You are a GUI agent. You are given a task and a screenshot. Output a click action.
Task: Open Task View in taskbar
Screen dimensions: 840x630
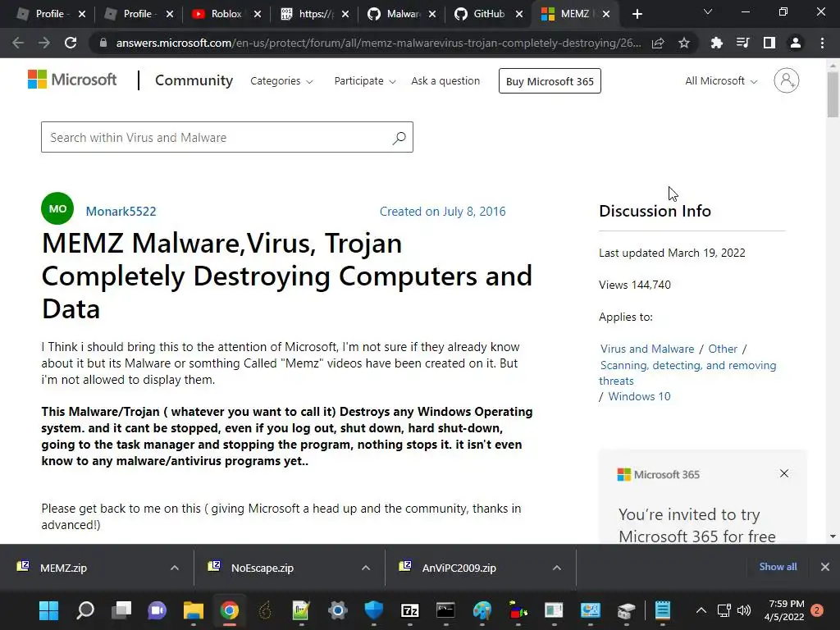tap(121, 610)
